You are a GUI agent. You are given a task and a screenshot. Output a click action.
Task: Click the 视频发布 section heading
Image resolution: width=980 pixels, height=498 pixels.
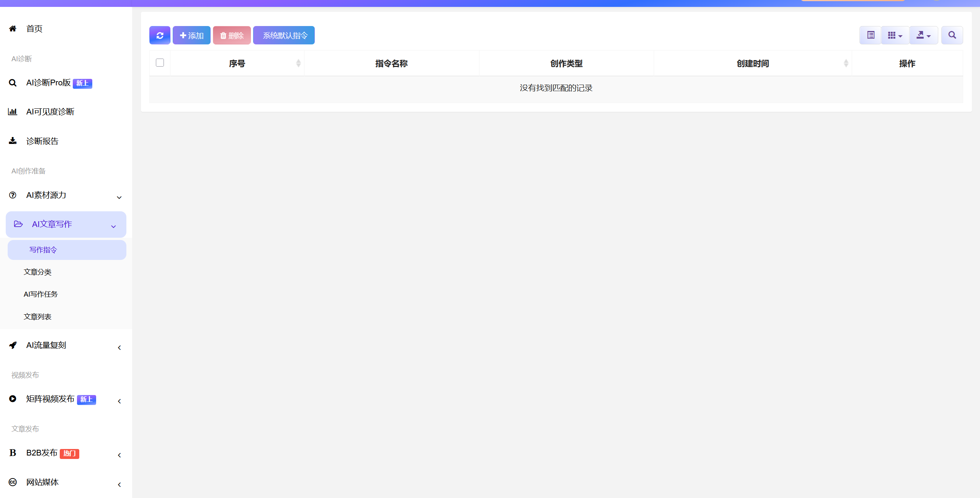click(25, 375)
